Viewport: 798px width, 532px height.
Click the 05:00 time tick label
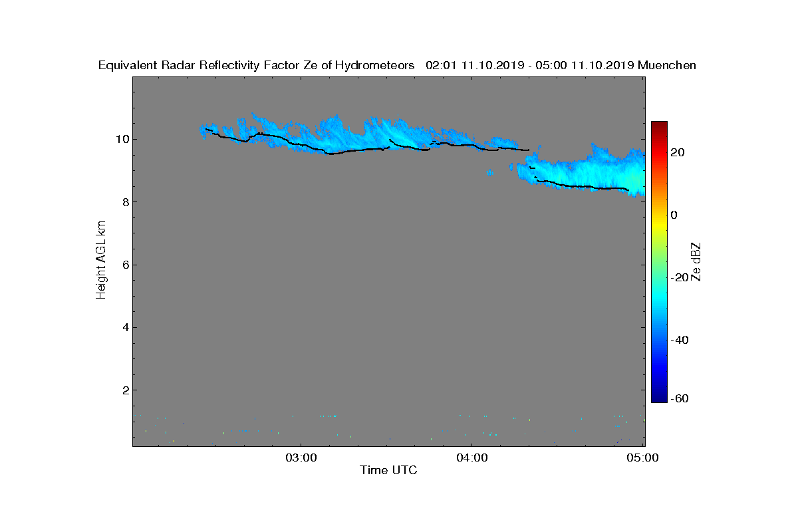click(x=644, y=458)
